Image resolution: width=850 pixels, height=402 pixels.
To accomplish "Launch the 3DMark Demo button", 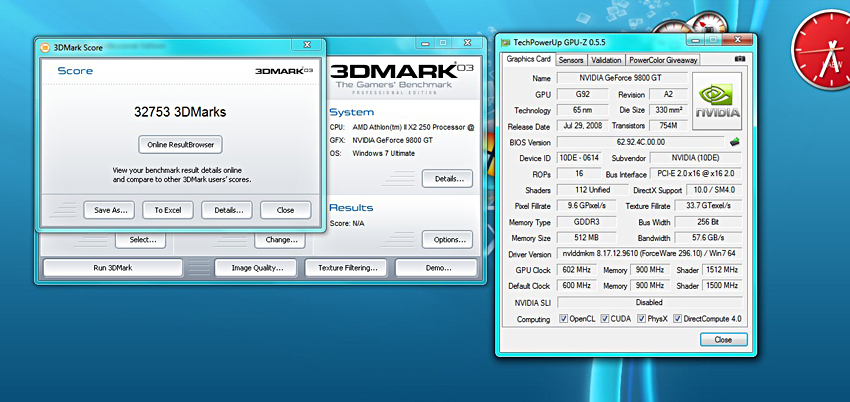I will 436,268.
